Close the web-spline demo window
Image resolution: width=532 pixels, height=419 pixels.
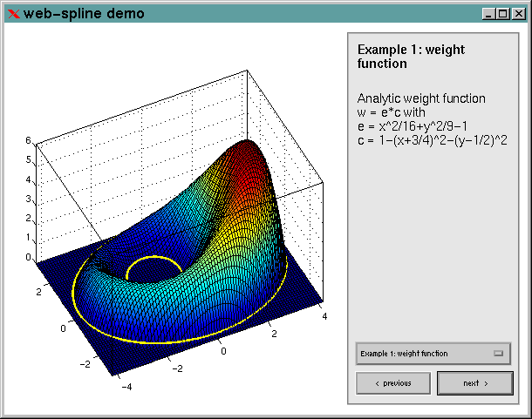tap(516, 14)
